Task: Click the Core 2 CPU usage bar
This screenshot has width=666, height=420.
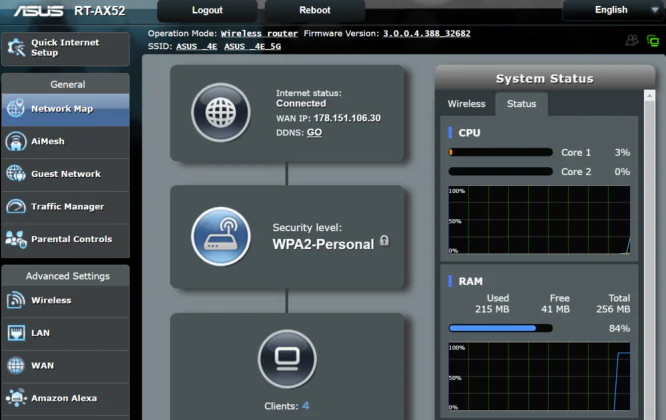Action: pyautogui.click(x=500, y=172)
